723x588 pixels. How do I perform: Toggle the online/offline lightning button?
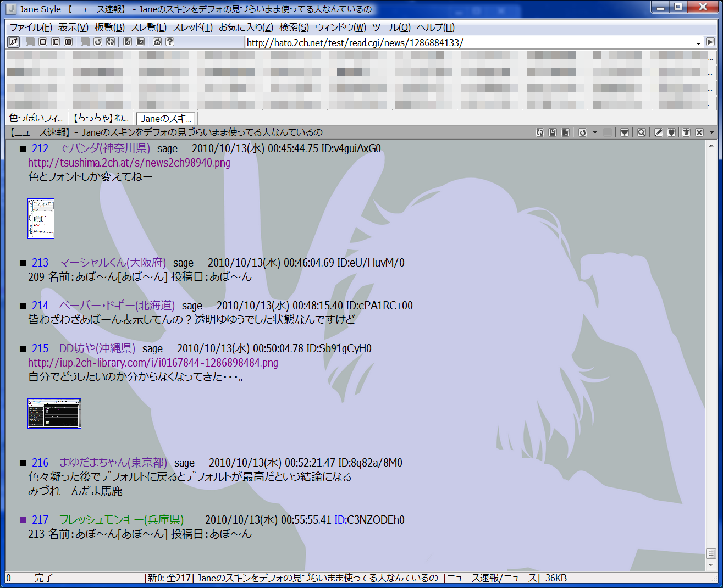pyautogui.click(x=14, y=42)
